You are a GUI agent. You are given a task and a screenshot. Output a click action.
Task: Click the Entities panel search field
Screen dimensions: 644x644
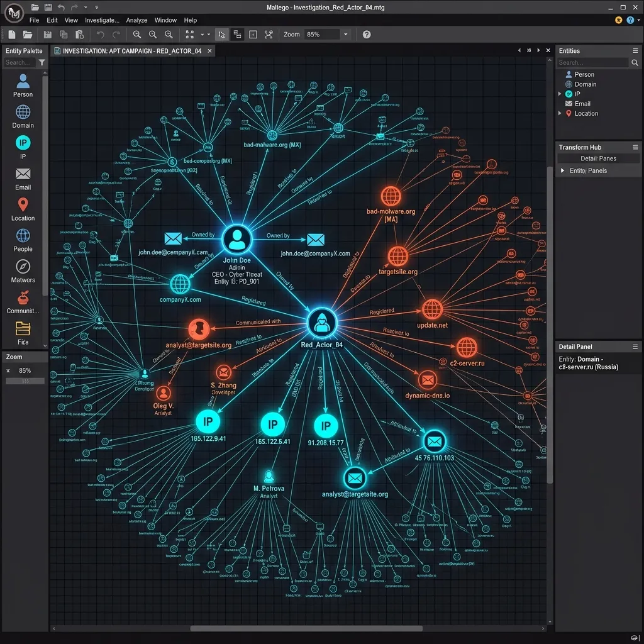[592, 62]
